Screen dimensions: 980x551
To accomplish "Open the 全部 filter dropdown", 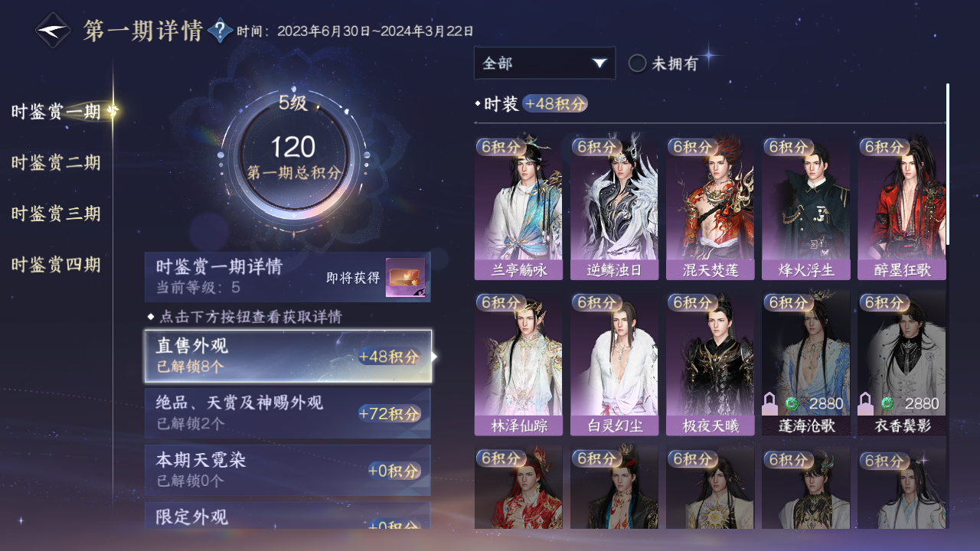I will [x=544, y=64].
